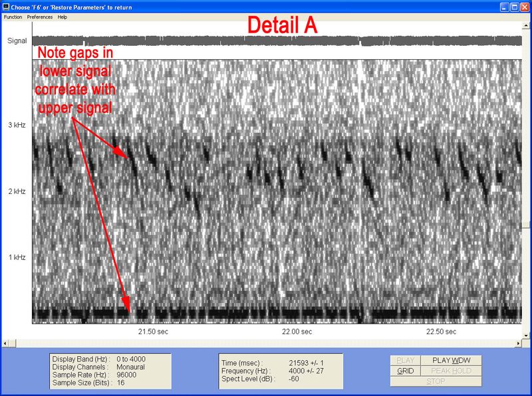The image size is (532, 396).
Task: Open the Function menu
Action: pos(13,17)
